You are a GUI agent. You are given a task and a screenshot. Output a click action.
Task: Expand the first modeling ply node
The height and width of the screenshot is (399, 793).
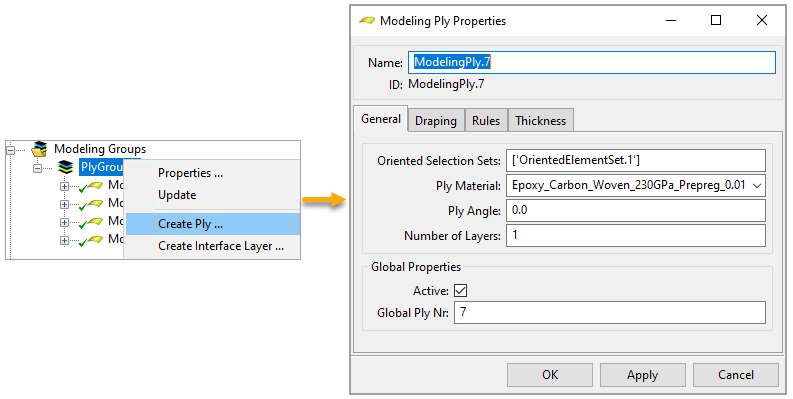pyautogui.click(x=64, y=186)
